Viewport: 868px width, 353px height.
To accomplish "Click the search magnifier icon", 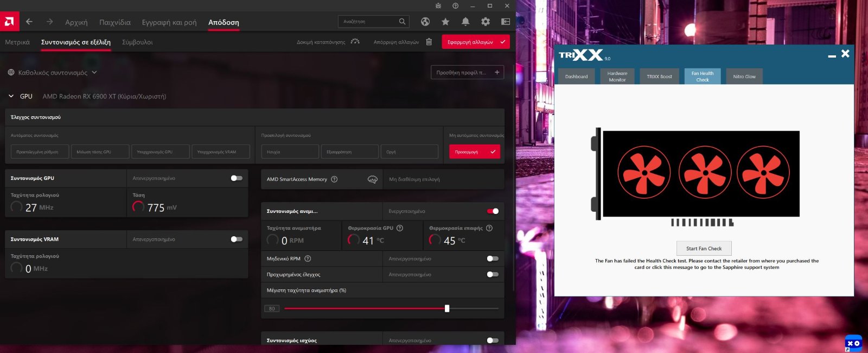I will tap(402, 22).
